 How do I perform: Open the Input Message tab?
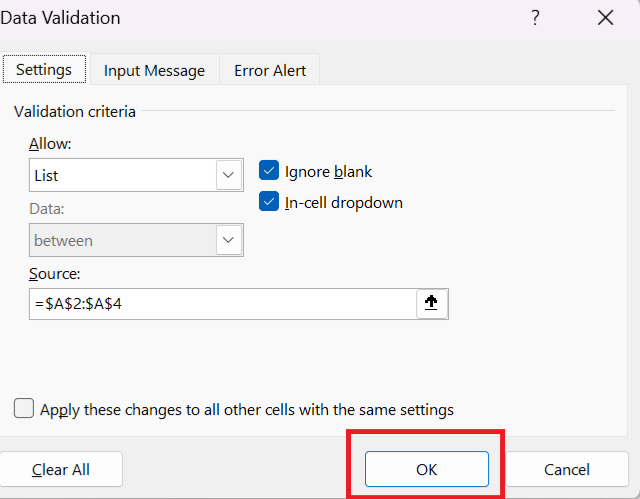[154, 70]
